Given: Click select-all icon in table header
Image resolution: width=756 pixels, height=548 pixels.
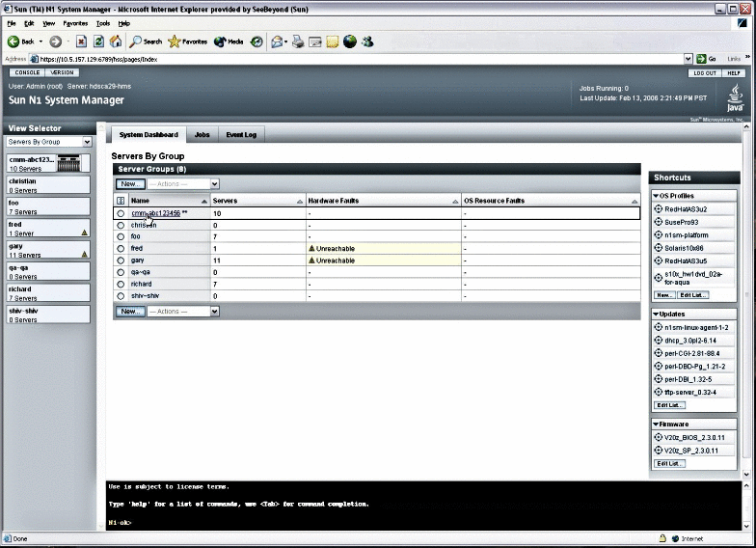Looking at the screenshot, I should tap(121, 201).
